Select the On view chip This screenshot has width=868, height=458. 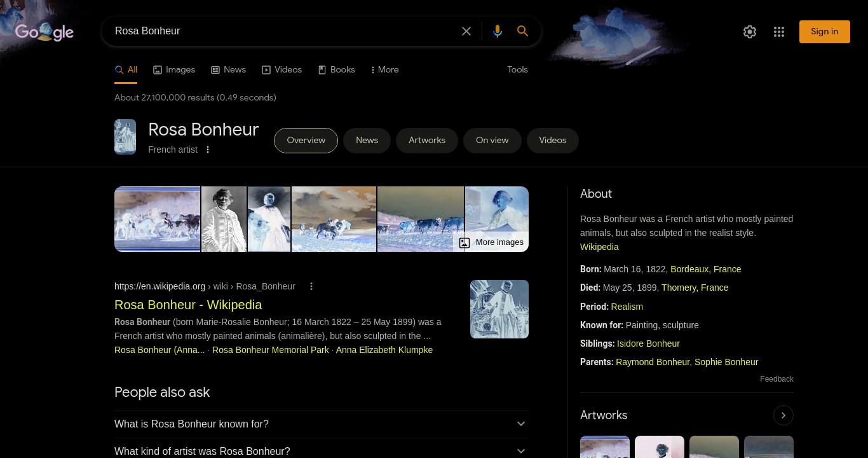492,141
